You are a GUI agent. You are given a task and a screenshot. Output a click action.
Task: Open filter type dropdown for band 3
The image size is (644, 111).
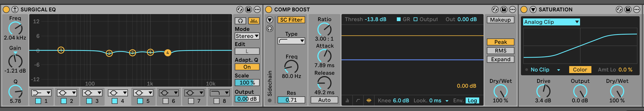click(x=92, y=93)
